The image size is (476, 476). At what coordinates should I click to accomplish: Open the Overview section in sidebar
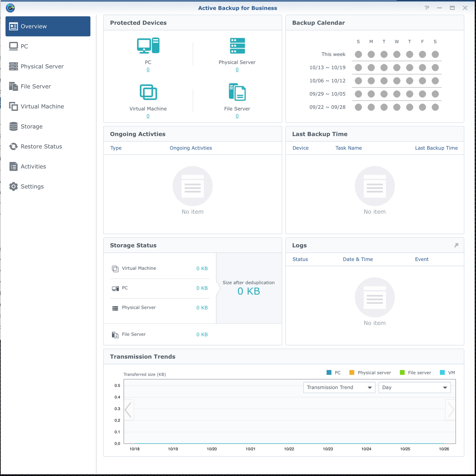48,26
